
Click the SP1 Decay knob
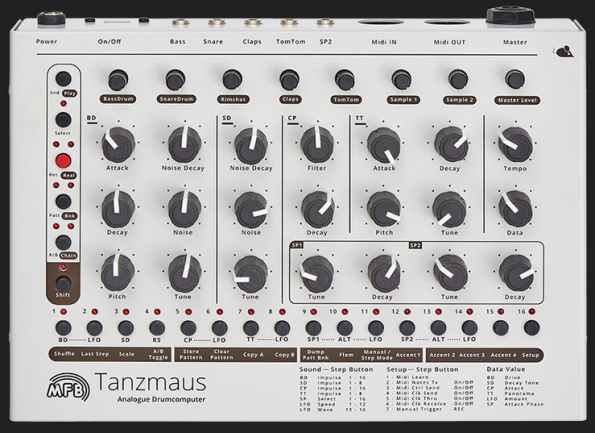384,273
